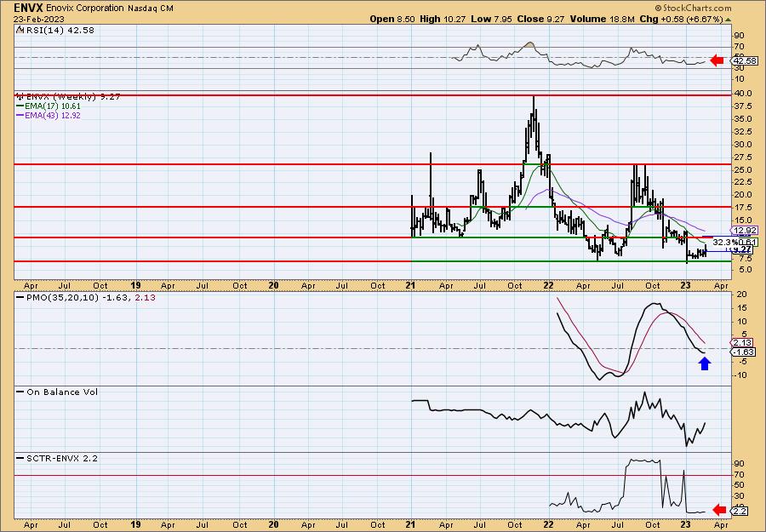Click the ENVX (Weekly) price legend
The height and width of the screenshot is (532, 766).
pyautogui.click(x=73, y=97)
